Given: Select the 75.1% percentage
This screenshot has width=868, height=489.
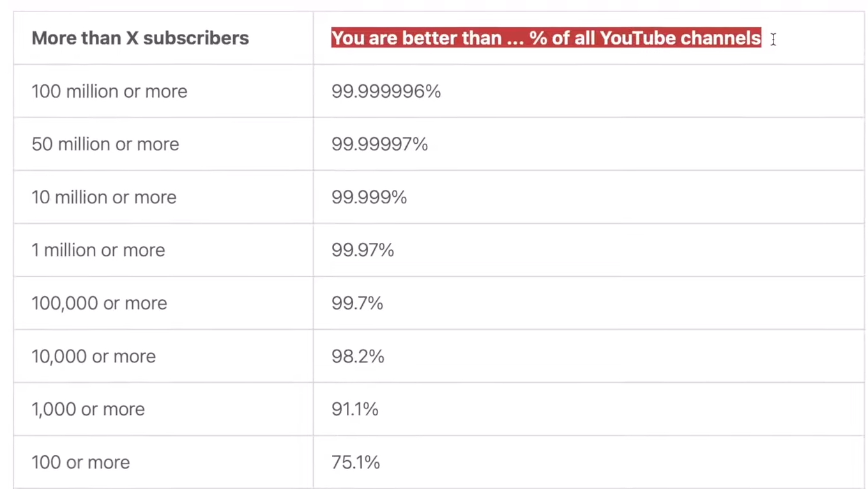Looking at the screenshot, I should tap(355, 462).
